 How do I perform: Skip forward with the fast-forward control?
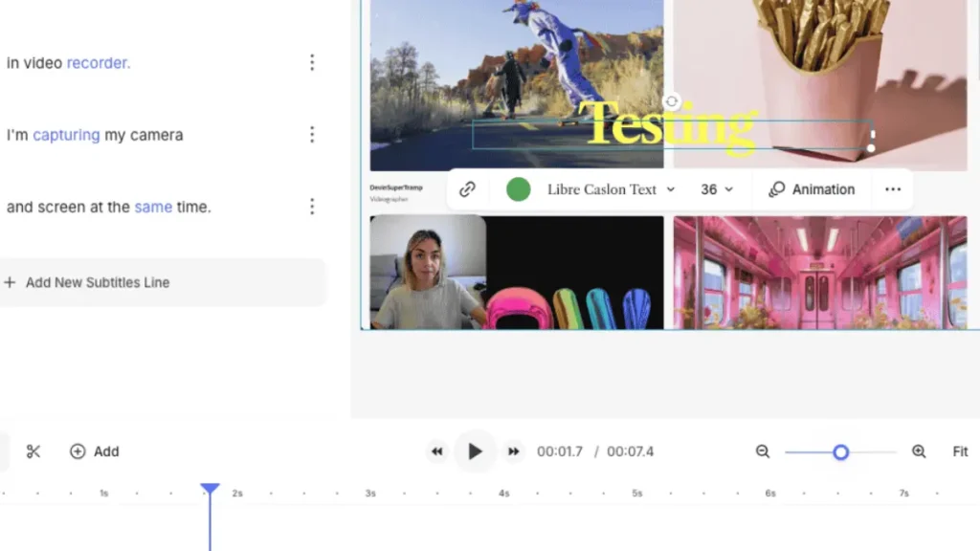tap(514, 451)
